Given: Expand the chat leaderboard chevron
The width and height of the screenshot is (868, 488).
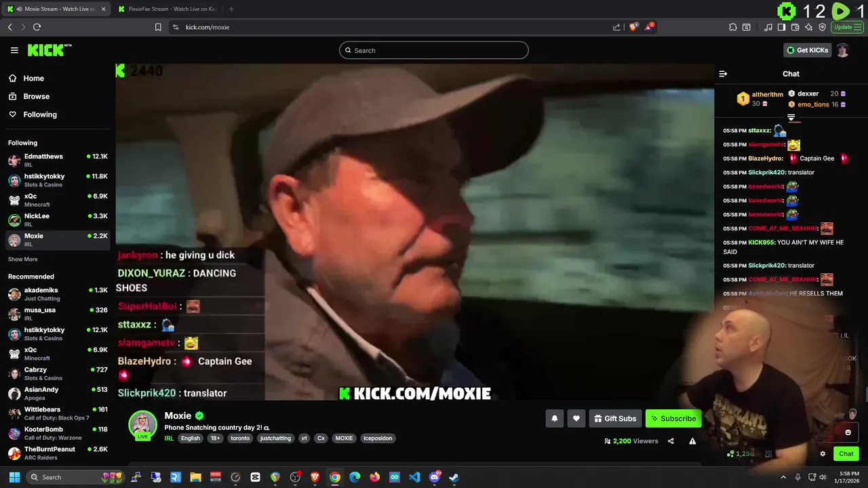Looking at the screenshot, I should point(791,117).
